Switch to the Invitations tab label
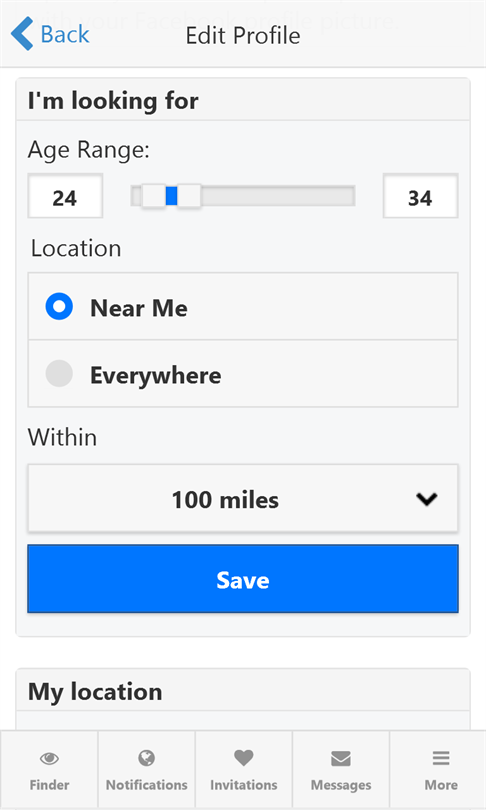 (x=244, y=785)
